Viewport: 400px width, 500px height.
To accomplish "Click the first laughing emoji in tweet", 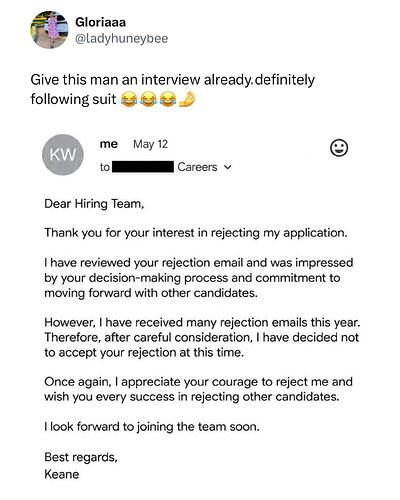I will point(129,99).
